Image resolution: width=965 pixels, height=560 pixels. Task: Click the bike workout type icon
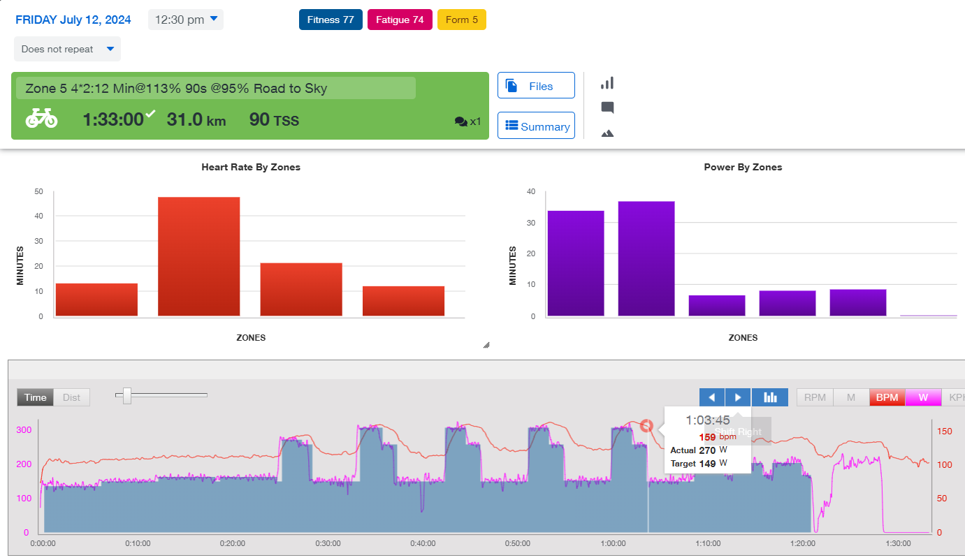point(42,118)
